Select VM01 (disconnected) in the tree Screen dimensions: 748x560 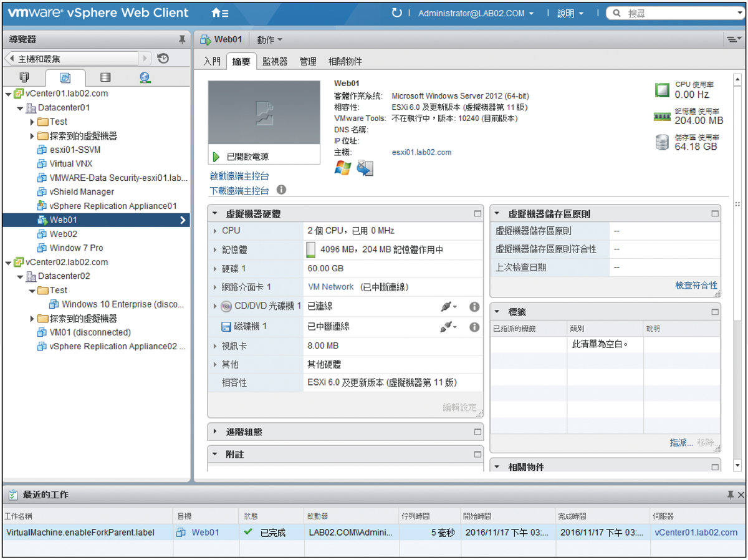tap(90, 332)
